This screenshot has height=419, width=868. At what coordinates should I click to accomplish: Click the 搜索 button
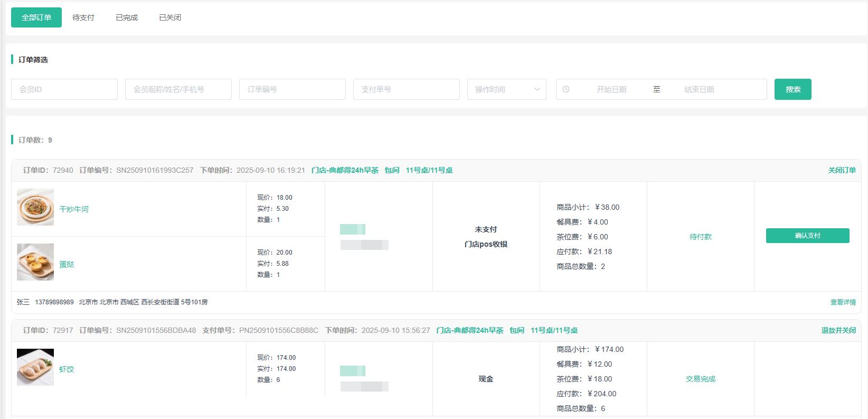coord(792,89)
